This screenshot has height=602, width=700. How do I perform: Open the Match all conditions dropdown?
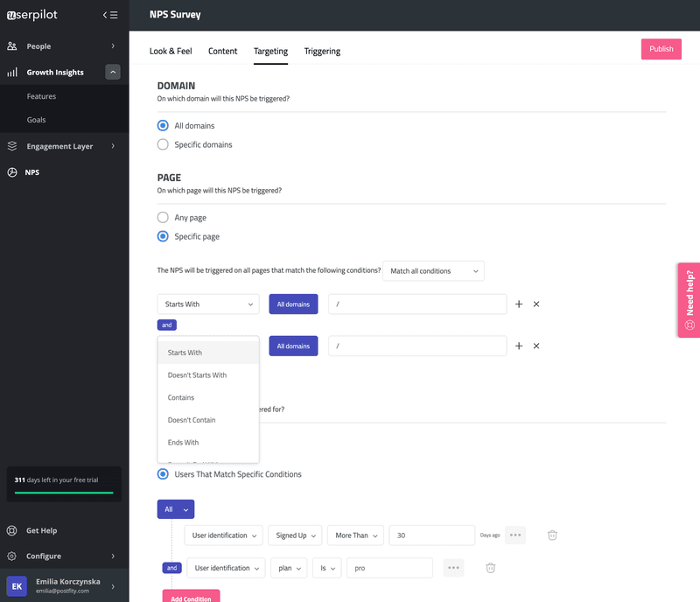(434, 271)
